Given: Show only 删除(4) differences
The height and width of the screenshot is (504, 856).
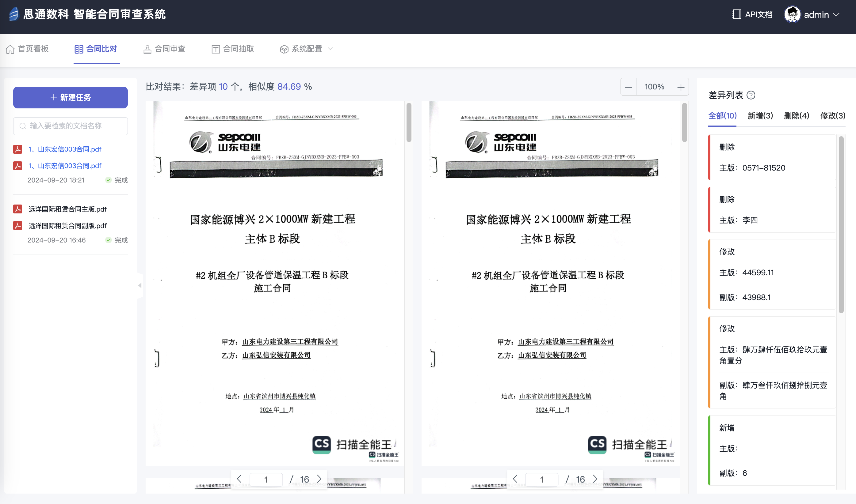Looking at the screenshot, I should pos(796,116).
